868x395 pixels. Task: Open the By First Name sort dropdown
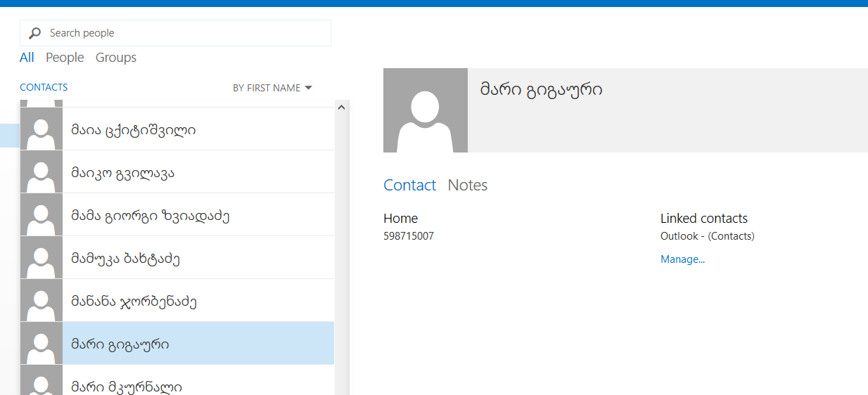pyautogui.click(x=272, y=88)
